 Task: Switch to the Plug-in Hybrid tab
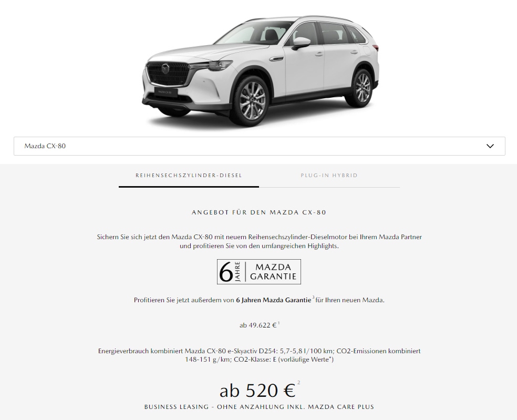(x=329, y=175)
